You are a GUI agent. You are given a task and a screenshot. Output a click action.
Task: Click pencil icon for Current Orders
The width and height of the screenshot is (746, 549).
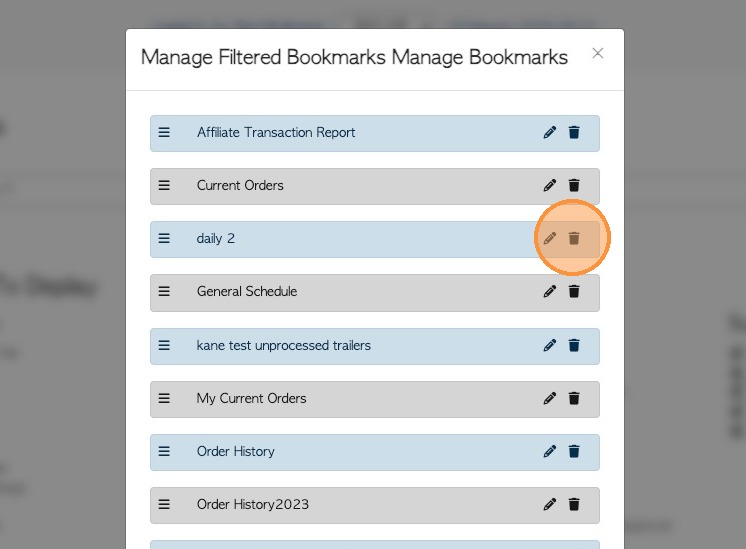(x=549, y=186)
